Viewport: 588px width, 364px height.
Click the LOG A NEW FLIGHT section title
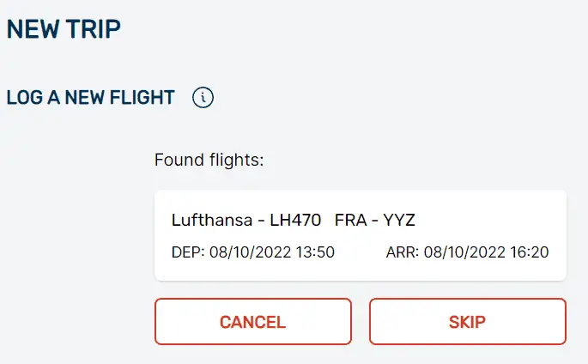click(90, 98)
